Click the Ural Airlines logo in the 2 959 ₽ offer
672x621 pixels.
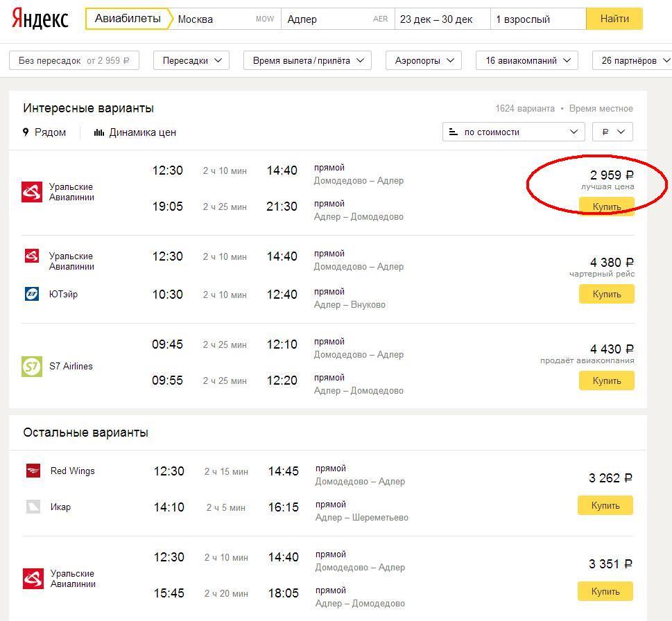tap(32, 192)
